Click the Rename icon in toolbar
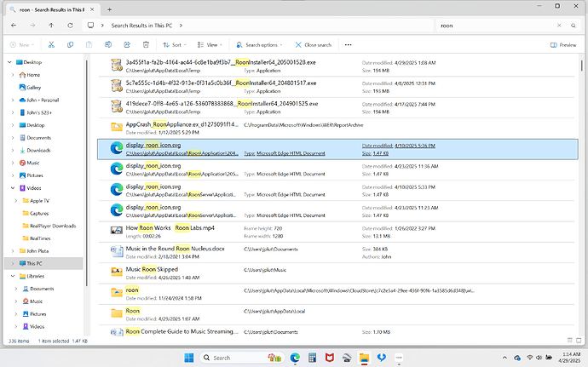 point(108,44)
